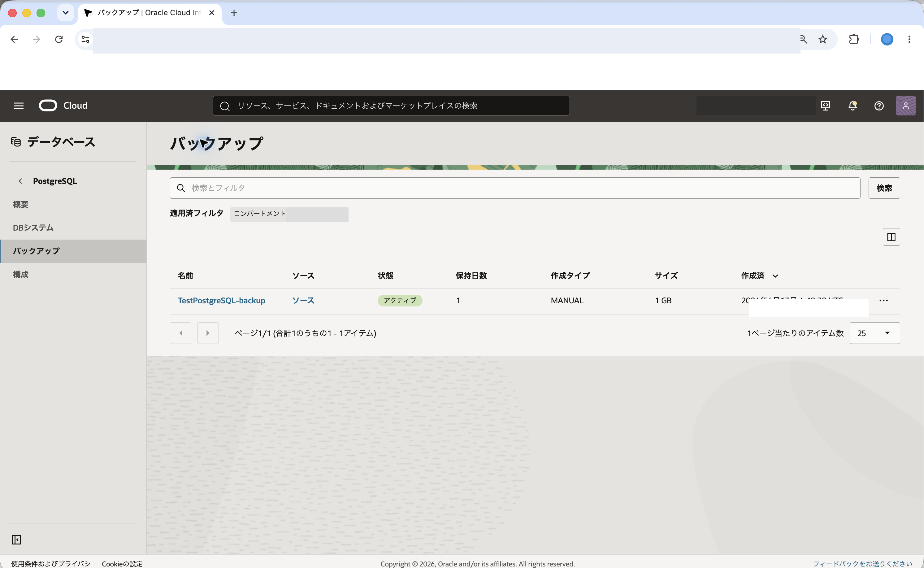Click the column management icon above the table

[x=891, y=237]
